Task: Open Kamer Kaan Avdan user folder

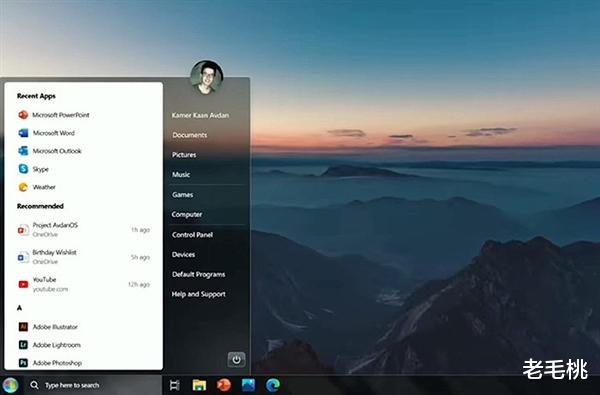Action: [x=201, y=115]
